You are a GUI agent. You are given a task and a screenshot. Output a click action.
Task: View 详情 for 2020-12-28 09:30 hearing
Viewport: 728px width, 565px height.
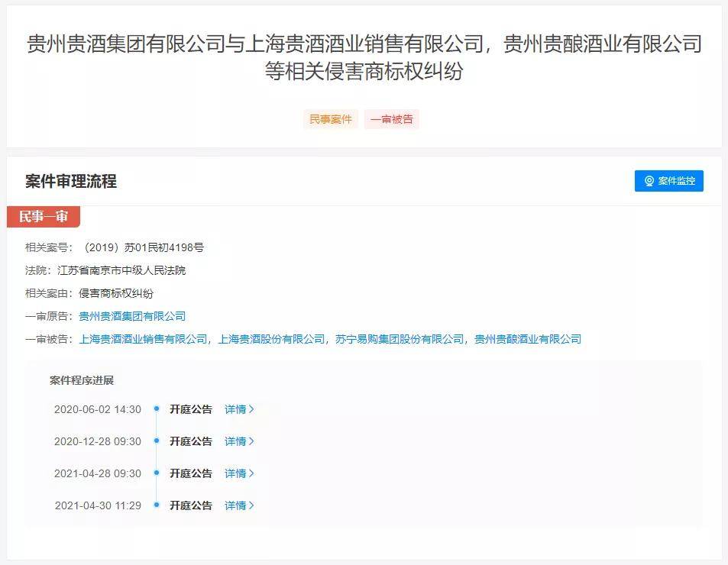point(239,441)
